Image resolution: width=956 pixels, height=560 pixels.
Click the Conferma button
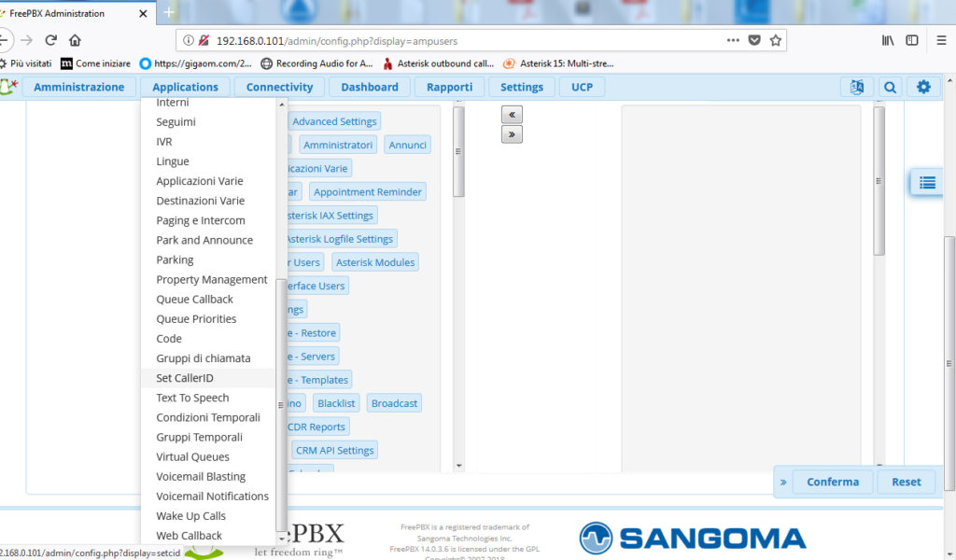(833, 482)
